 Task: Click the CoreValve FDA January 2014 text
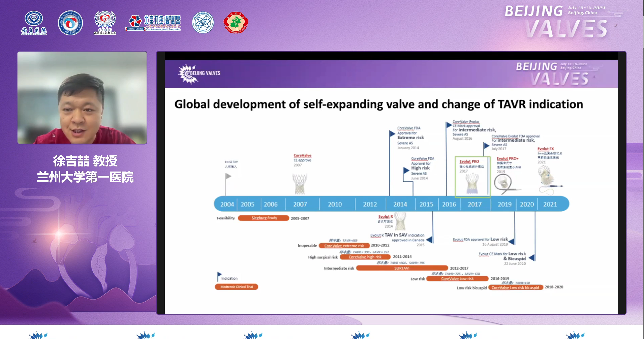(x=410, y=138)
